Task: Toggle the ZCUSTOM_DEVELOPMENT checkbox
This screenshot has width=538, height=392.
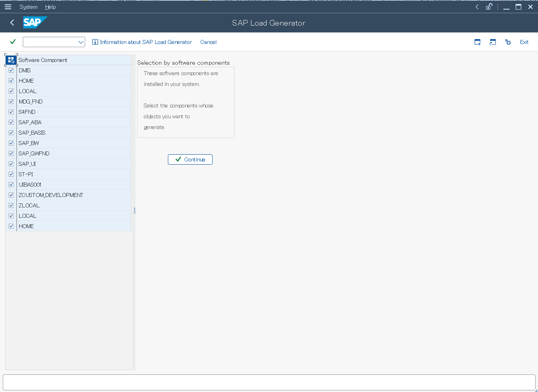Action: pyautogui.click(x=11, y=195)
